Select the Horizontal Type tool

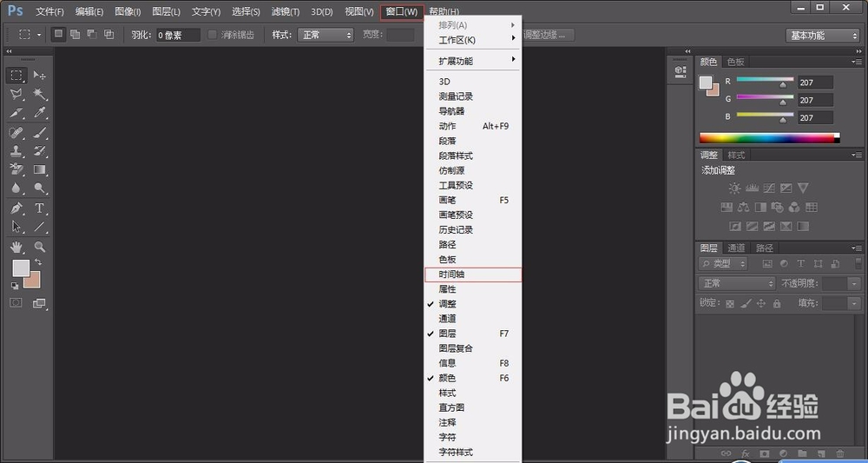pyautogui.click(x=39, y=208)
